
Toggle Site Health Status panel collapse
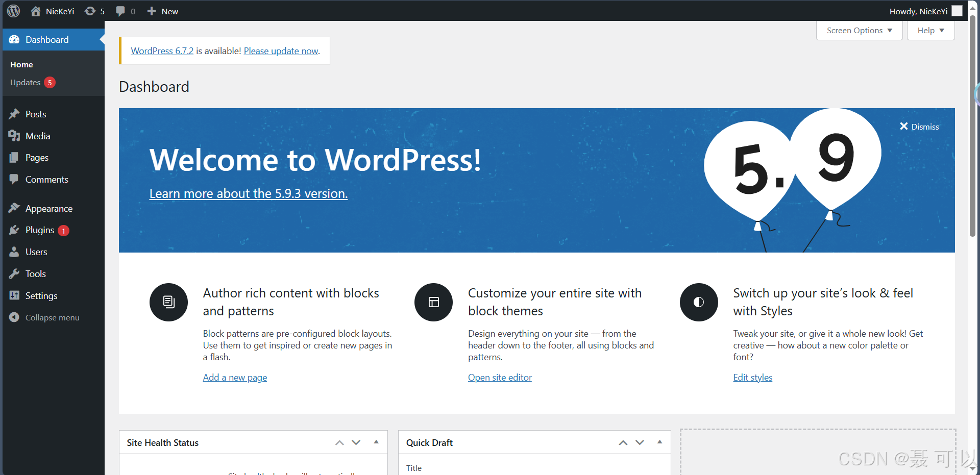(x=376, y=442)
